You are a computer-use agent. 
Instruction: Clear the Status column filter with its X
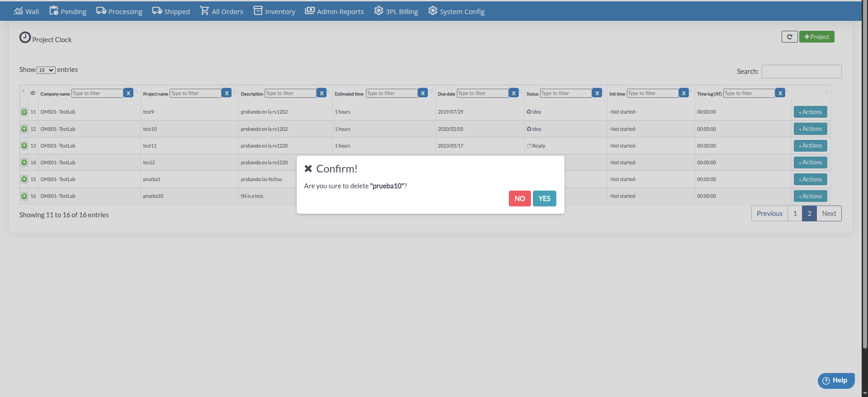pos(597,93)
